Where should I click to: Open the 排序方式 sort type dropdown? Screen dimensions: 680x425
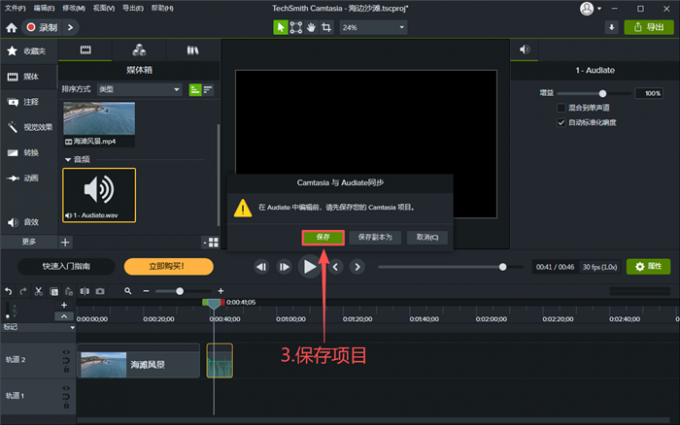tap(139, 89)
